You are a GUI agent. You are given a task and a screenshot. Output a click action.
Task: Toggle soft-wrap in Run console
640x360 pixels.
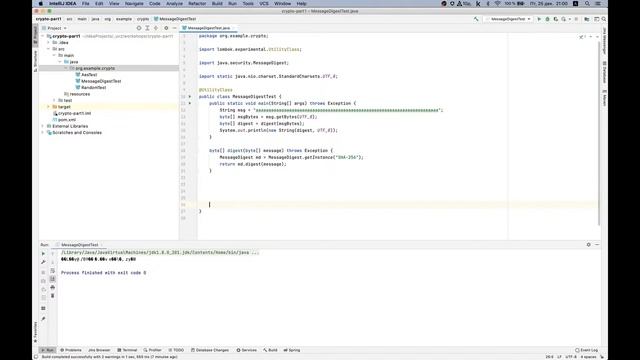tap(53, 271)
